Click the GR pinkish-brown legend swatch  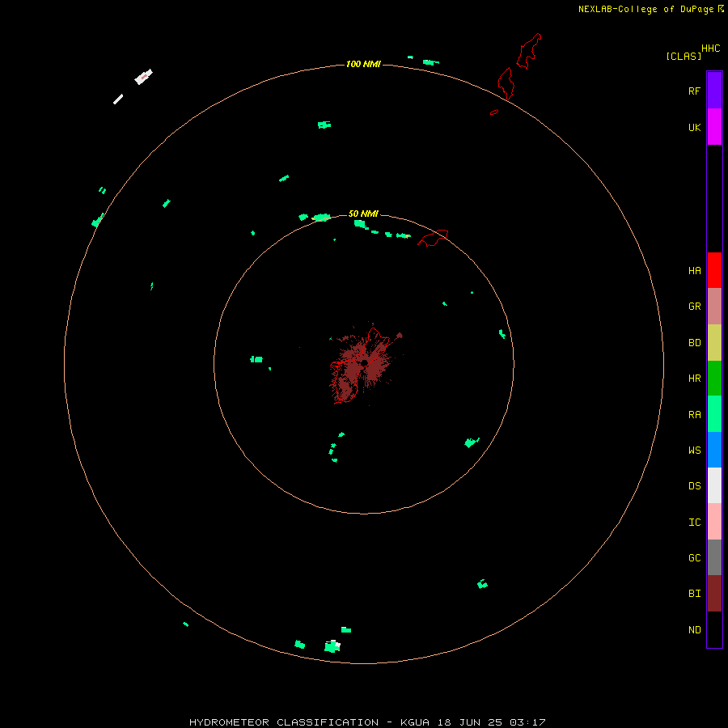[x=714, y=307]
